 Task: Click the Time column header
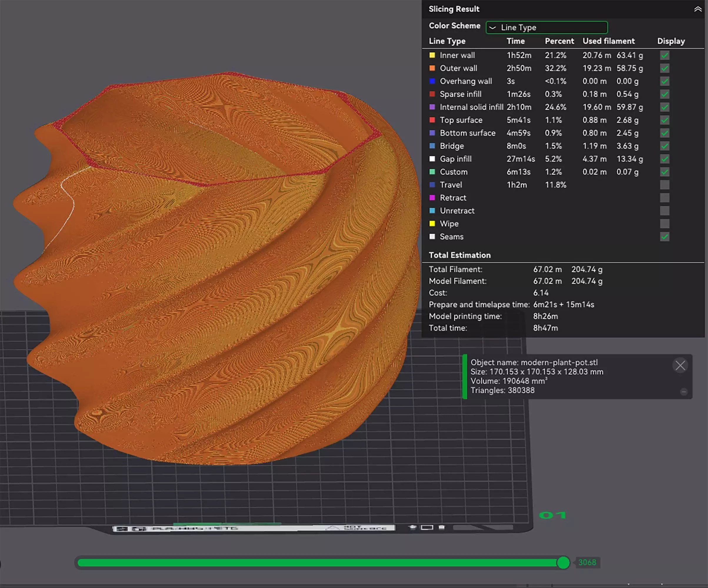[516, 41]
